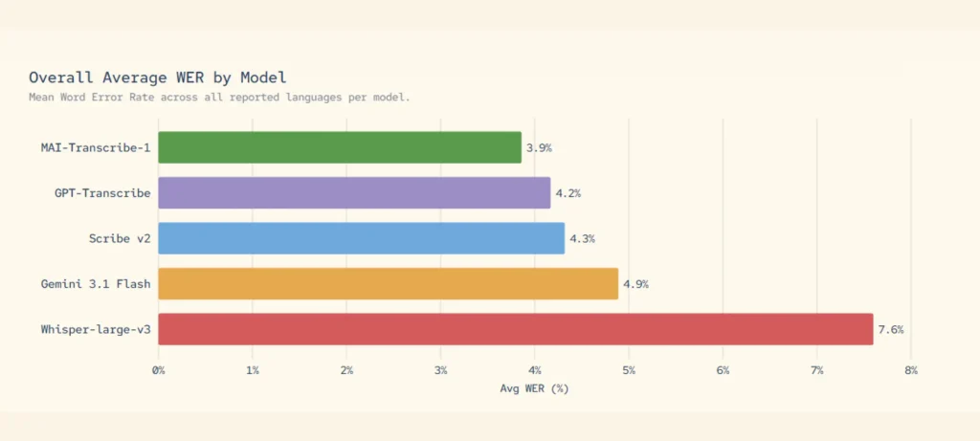Click the 0% tick on the x-axis
This screenshot has height=441, width=980.
coord(159,369)
